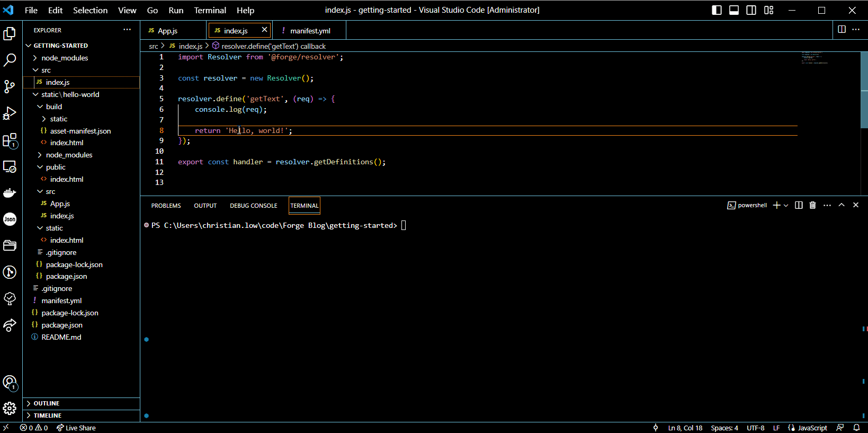Image resolution: width=868 pixels, height=433 pixels.
Task: Open terminal panel More Actions ellipsis
Action: pyautogui.click(x=827, y=205)
